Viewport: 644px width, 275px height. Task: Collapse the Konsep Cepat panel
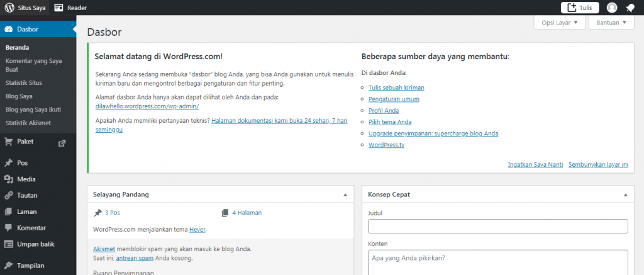(x=625, y=195)
